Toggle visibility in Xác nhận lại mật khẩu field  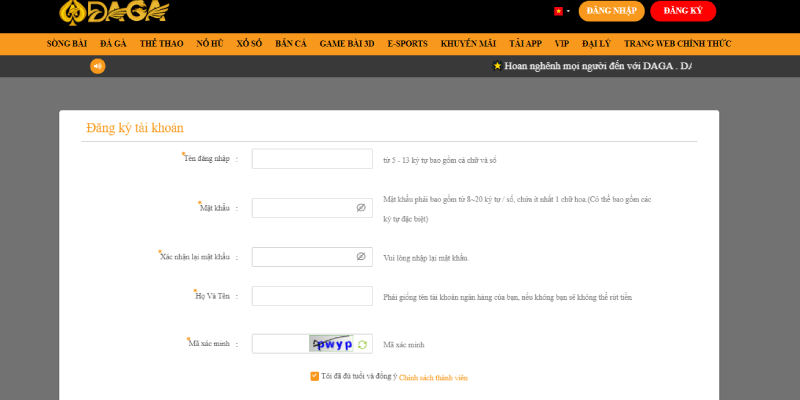click(361, 257)
